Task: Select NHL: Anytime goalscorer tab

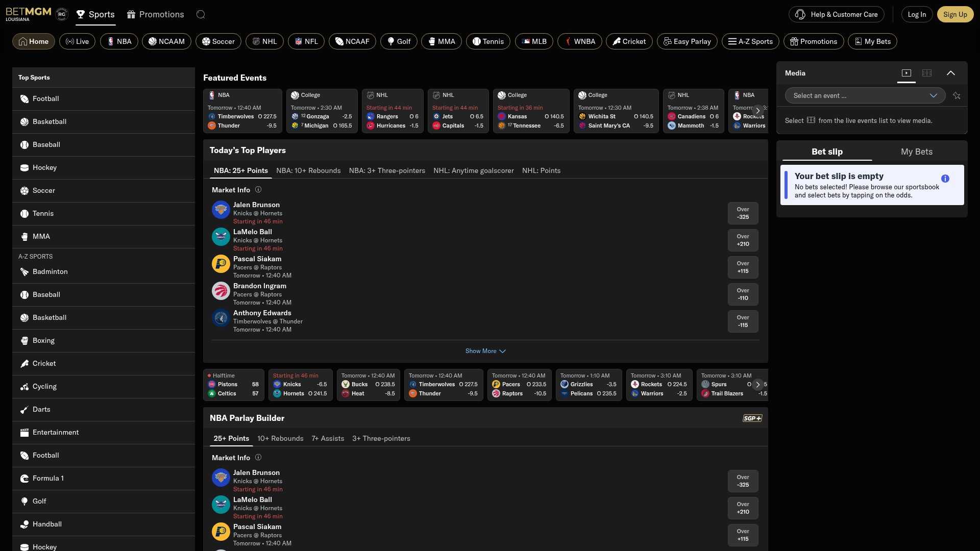Action: [x=474, y=170]
